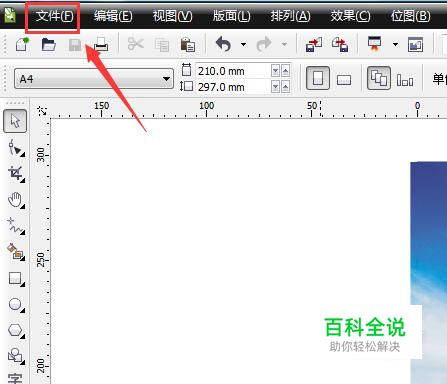Select the Pick arrow tool
The width and height of the screenshot is (447, 384).
(x=15, y=121)
